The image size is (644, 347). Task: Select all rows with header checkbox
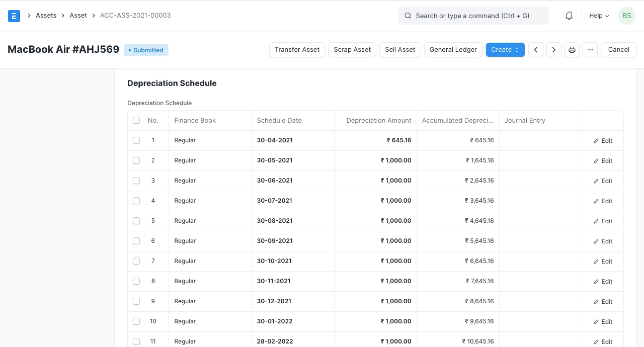tap(136, 120)
